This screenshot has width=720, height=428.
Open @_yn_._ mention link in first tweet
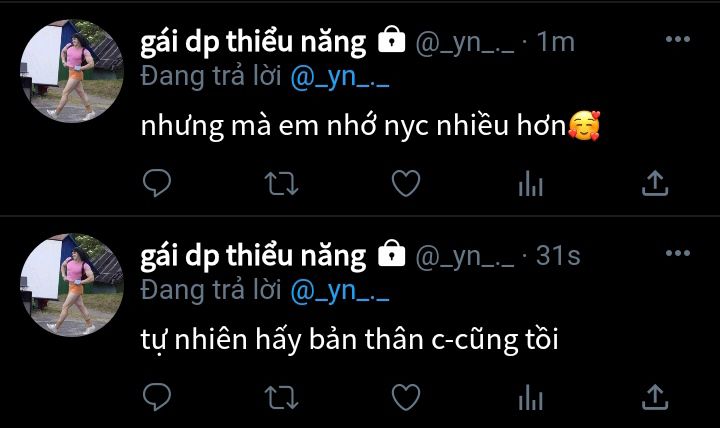coord(340,77)
